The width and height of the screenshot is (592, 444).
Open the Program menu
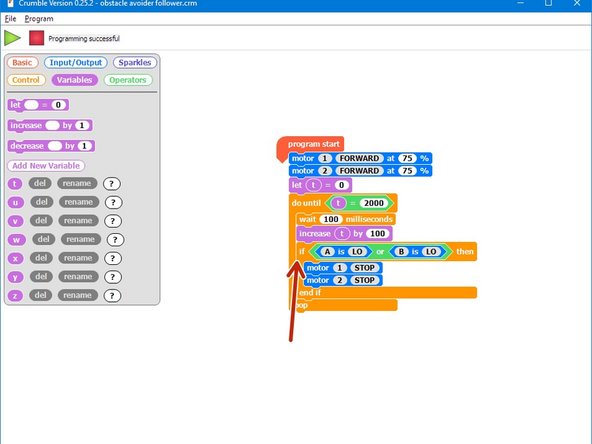(x=39, y=18)
